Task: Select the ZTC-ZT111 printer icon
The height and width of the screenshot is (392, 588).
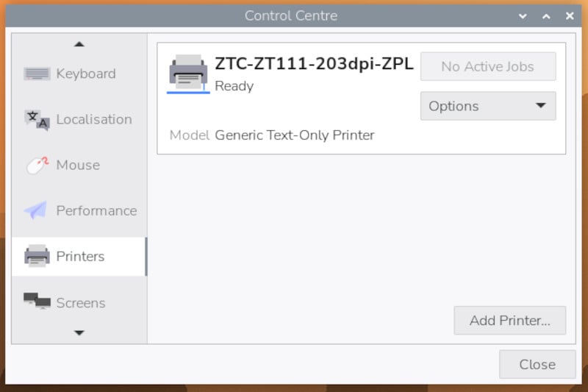Action: 188,72
